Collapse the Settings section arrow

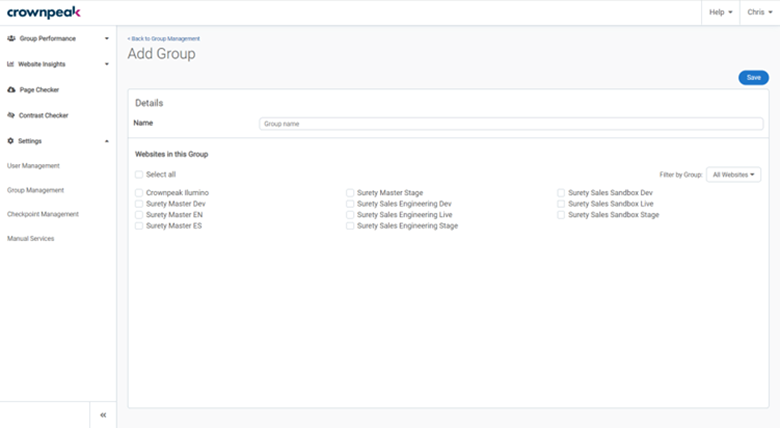[x=106, y=141]
